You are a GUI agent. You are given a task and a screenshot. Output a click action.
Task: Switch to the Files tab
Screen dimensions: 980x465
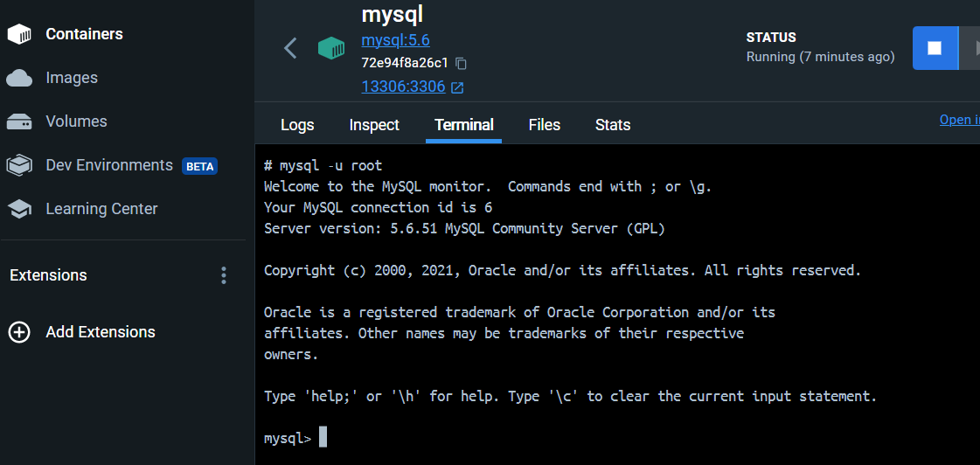click(x=545, y=125)
